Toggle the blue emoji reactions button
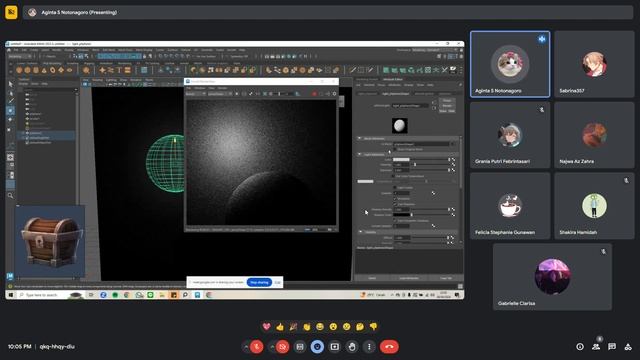 pos(317,347)
